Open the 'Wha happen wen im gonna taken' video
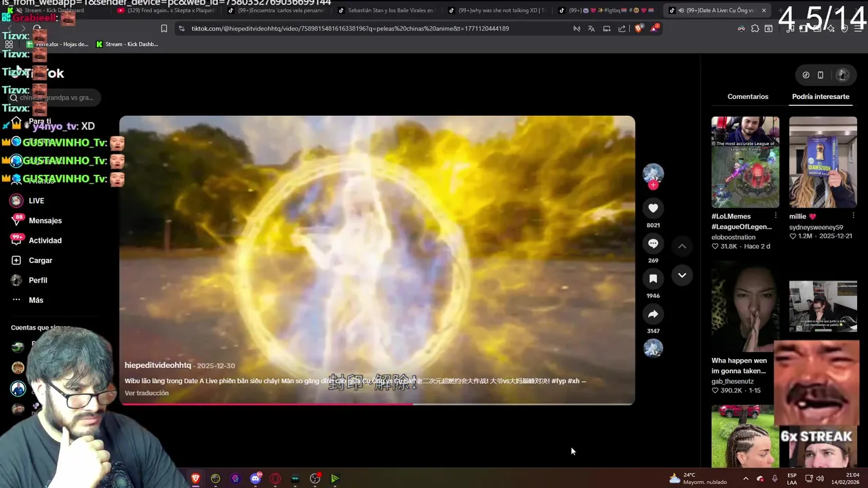This screenshot has height=488, width=868. pyautogui.click(x=745, y=306)
